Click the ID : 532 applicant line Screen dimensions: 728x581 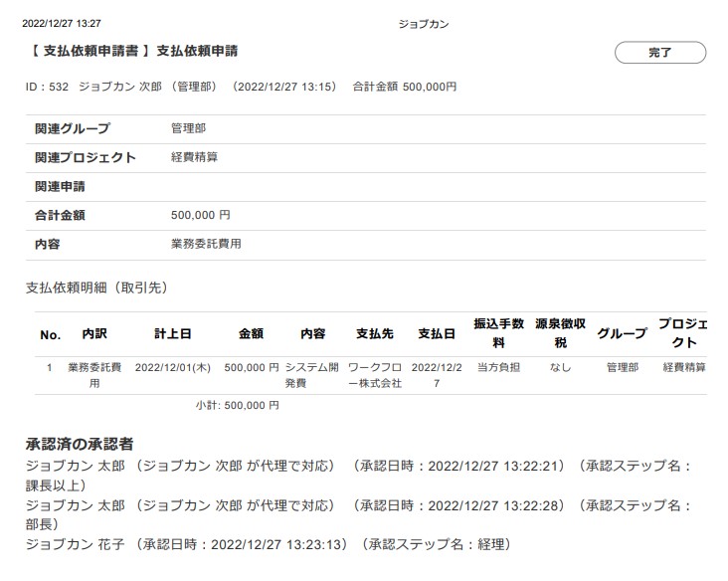pos(241,87)
